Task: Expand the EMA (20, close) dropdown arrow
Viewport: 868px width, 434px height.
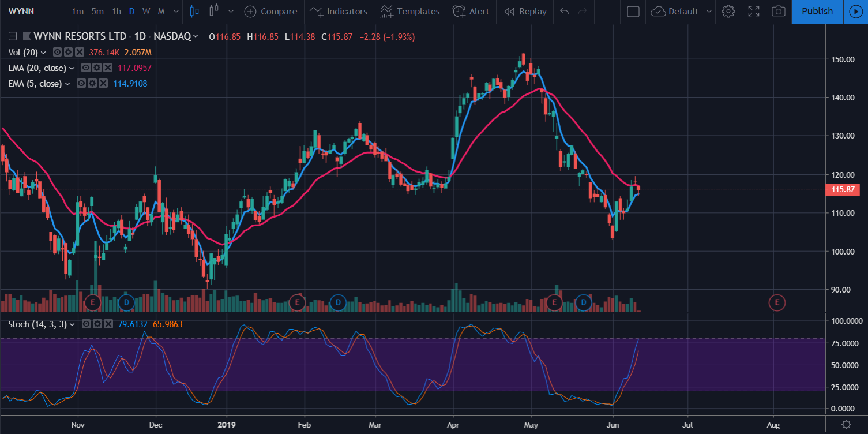Action: pos(72,68)
